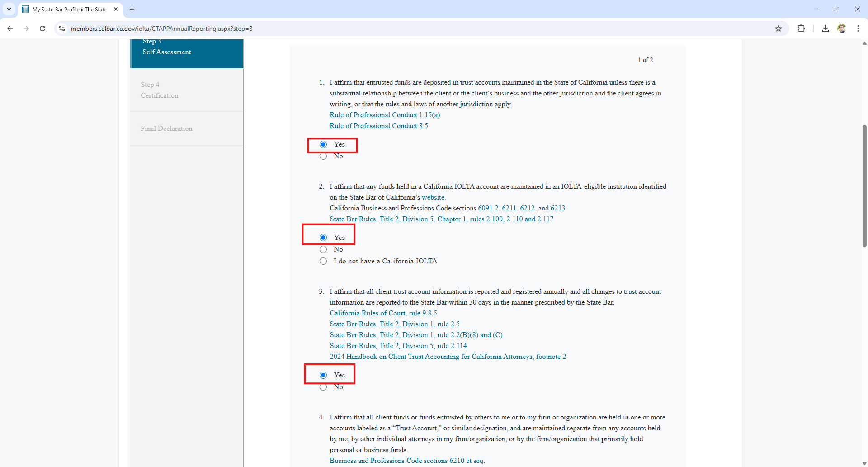This screenshot has height=467, width=868.
Task: Open the State Bar website link
Action: coord(433,197)
